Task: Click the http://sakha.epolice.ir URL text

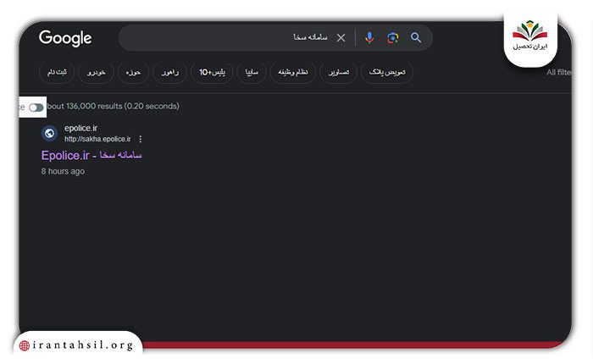Action: tap(97, 139)
